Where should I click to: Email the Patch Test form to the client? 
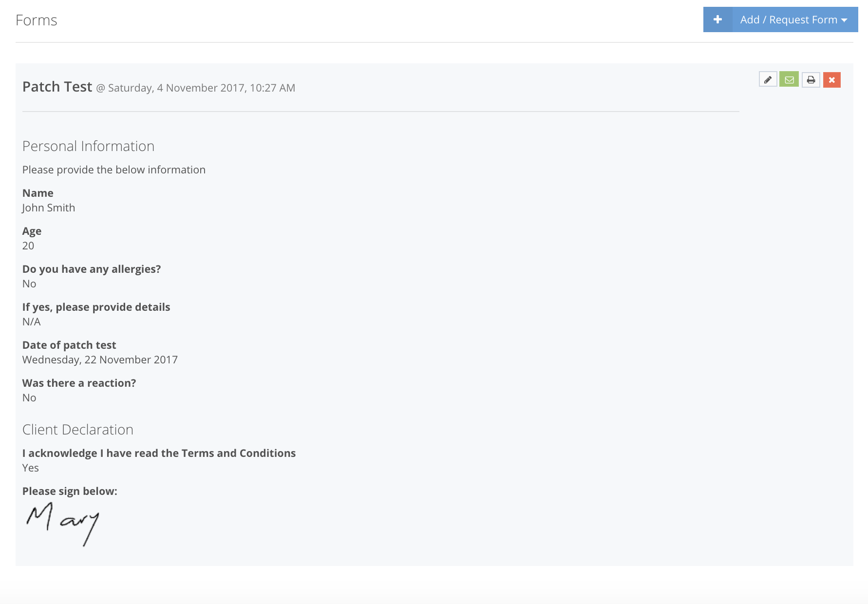point(790,79)
